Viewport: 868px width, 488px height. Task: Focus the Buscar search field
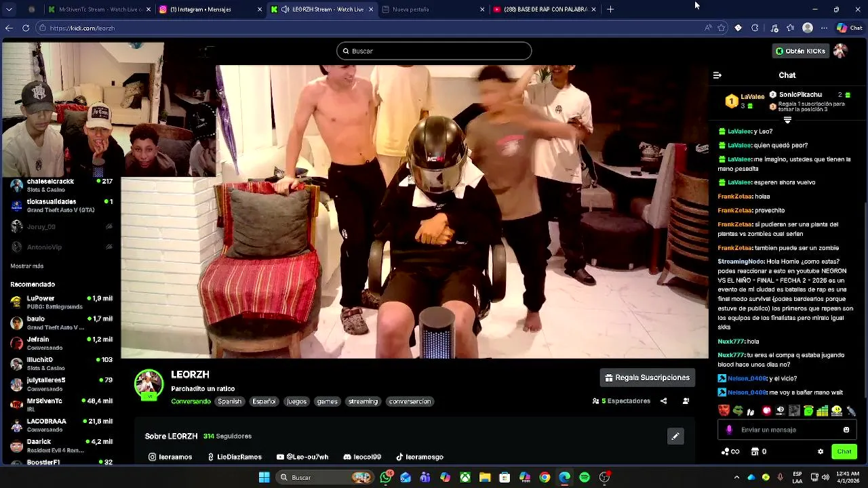coord(434,51)
